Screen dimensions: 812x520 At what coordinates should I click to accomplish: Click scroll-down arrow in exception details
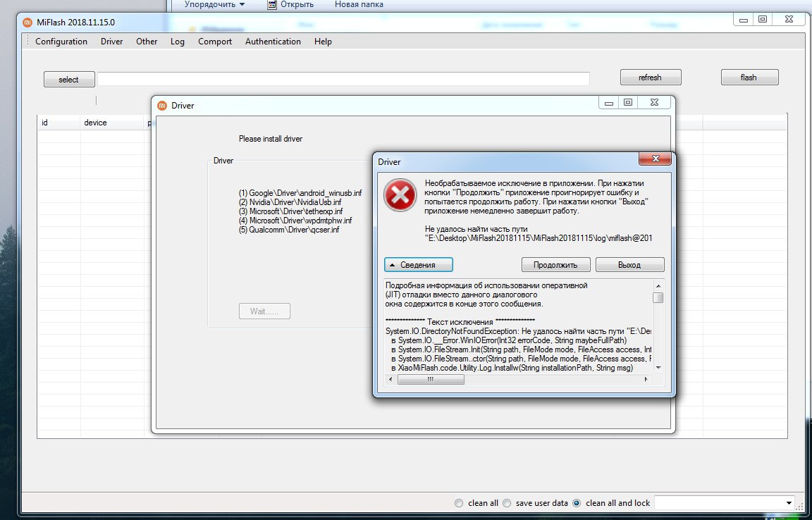click(658, 368)
